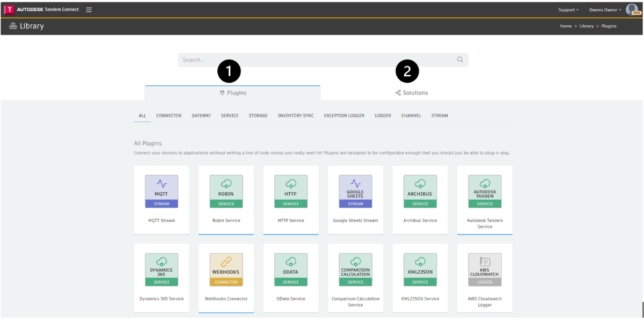Open the Google Sheets Stream plugin icon

pyautogui.click(x=355, y=191)
